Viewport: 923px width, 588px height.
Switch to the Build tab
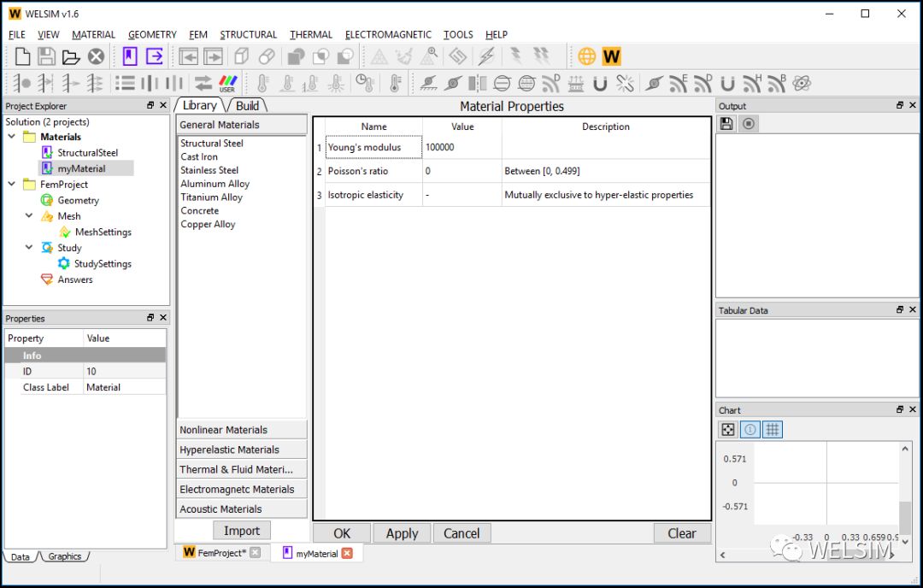coord(247,105)
